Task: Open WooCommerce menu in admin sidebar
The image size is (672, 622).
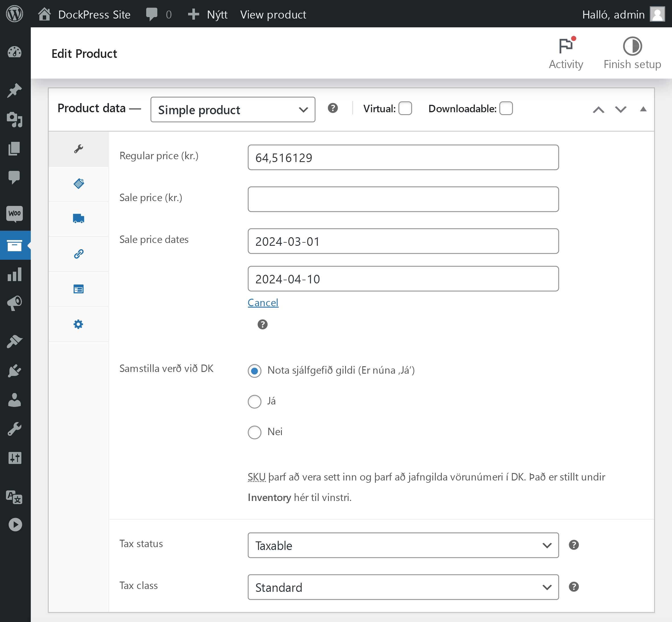Action: point(15,213)
